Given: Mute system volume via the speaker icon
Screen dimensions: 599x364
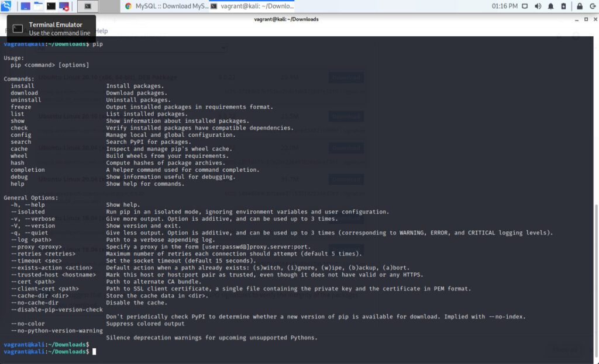Looking at the screenshot, I should pos(538,6).
